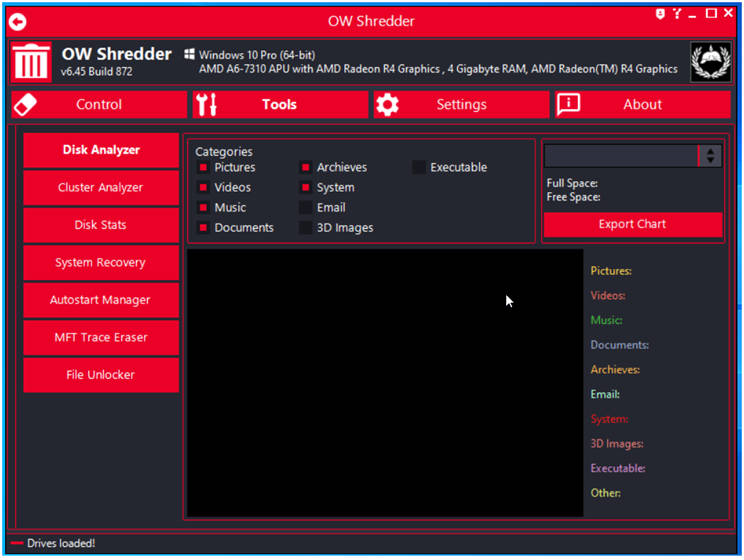This screenshot has width=744, height=560.
Task: Click the gear icon on Settings tab
Action: pos(387,104)
